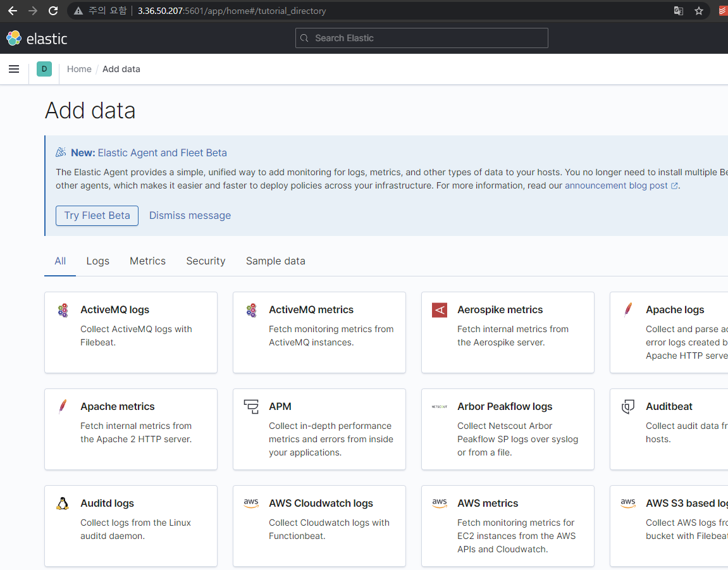
Task: Open the announcement blog post link
Action: [x=616, y=185]
